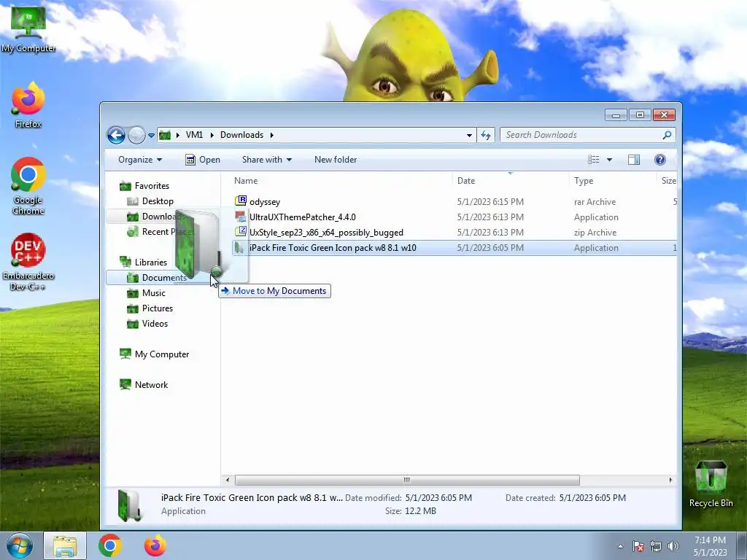This screenshot has height=560, width=747.
Task: Show hidden tray icons arrow
Action: tap(620, 546)
